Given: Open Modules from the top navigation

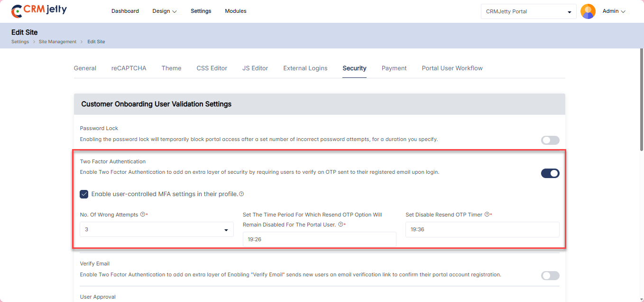Looking at the screenshot, I should pyautogui.click(x=235, y=11).
